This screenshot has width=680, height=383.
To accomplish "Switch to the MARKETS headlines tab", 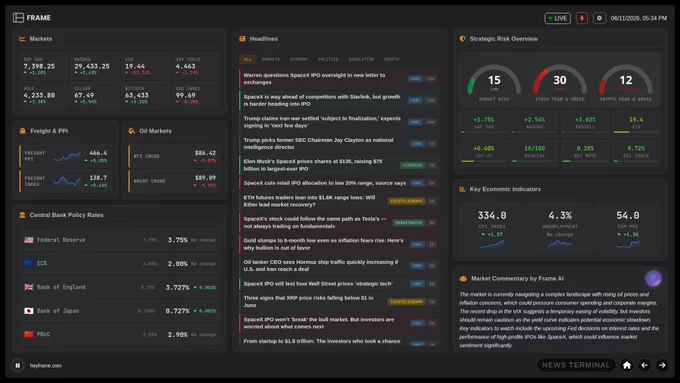I will tap(271, 59).
